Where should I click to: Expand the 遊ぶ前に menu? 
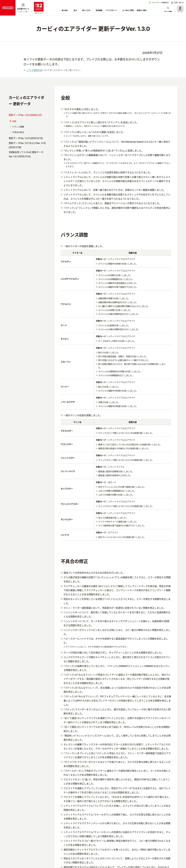tap(65, 10)
